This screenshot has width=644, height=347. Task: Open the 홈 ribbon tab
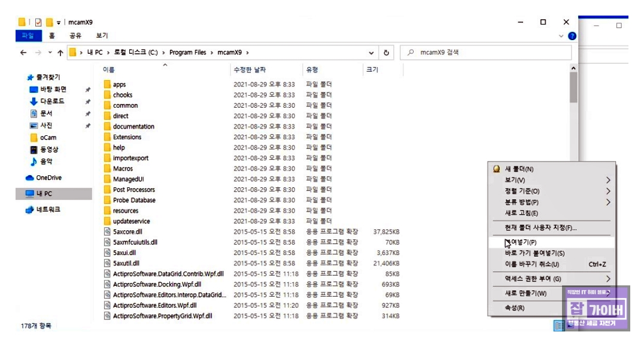coord(51,36)
